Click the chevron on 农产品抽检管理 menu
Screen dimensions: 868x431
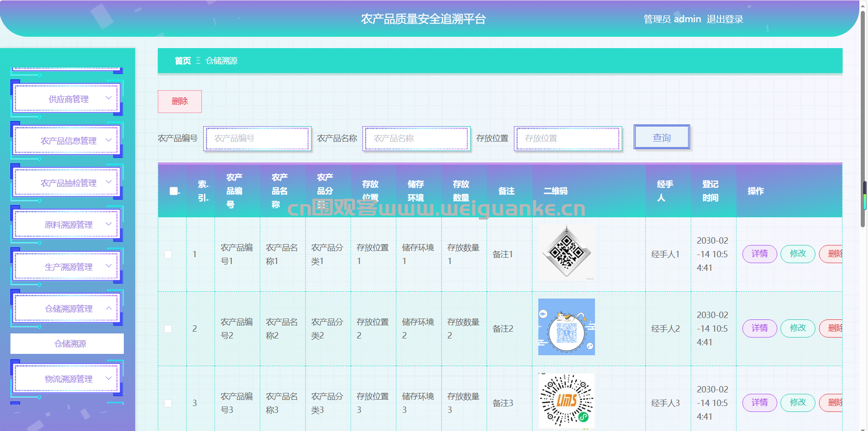click(x=108, y=182)
